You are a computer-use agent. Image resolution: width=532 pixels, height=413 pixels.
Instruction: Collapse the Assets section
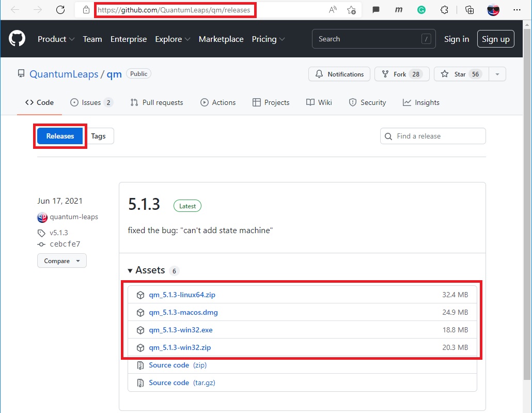[146, 270]
